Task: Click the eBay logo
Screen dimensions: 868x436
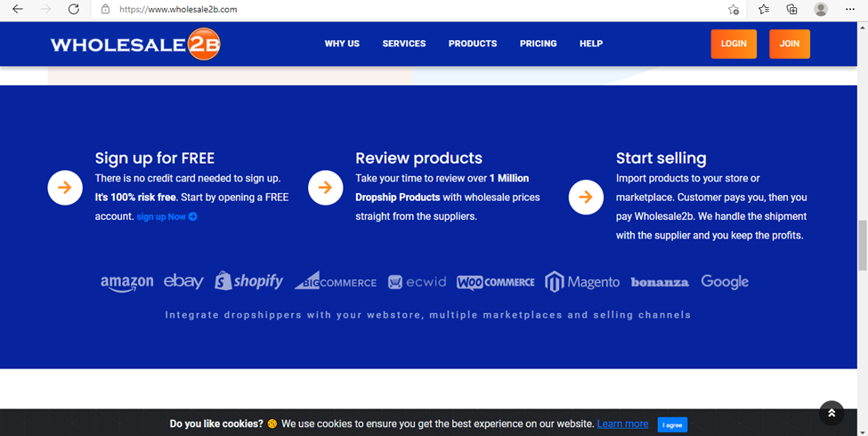Action: pyautogui.click(x=183, y=282)
